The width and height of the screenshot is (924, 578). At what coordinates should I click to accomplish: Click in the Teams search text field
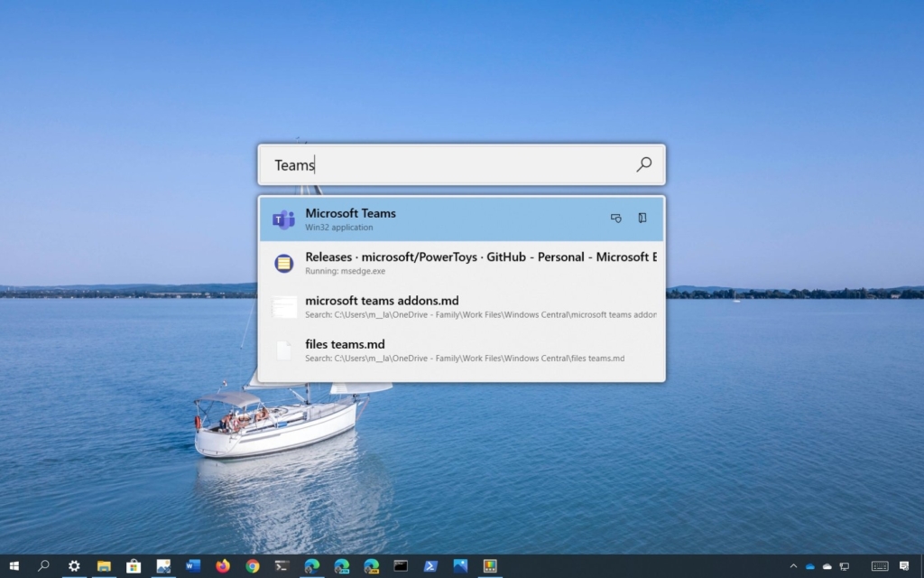(451, 164)
